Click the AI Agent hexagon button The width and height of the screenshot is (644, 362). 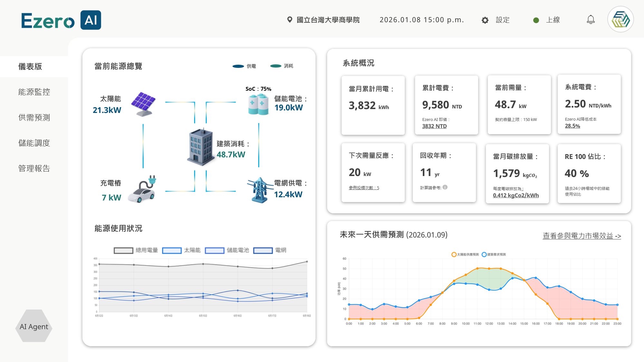click(34, 326)
